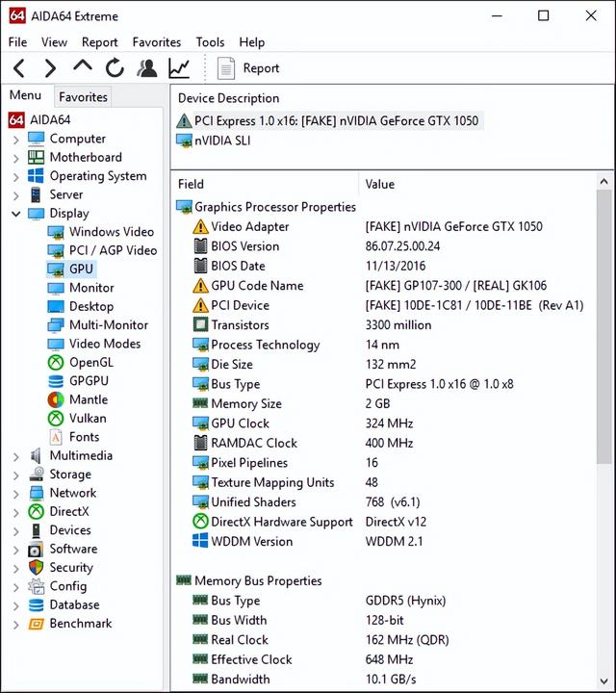
Task: Open the Tools menu
Action: [210, 42]
